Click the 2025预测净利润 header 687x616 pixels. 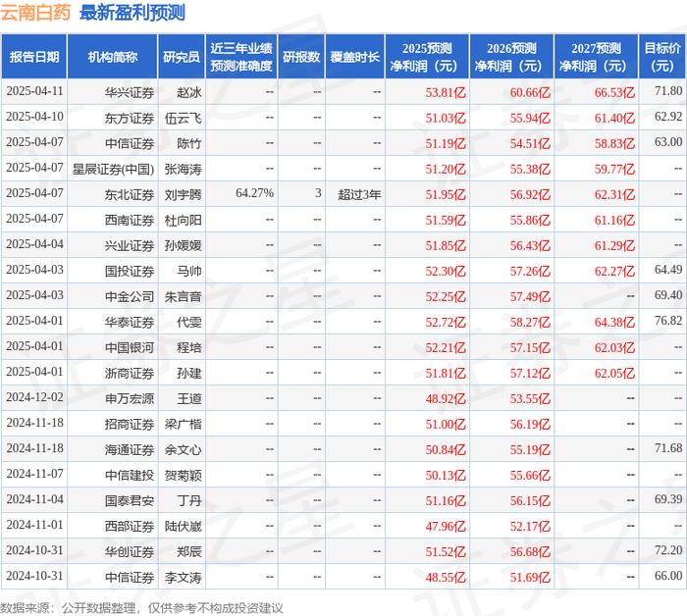tap(427, 57)
